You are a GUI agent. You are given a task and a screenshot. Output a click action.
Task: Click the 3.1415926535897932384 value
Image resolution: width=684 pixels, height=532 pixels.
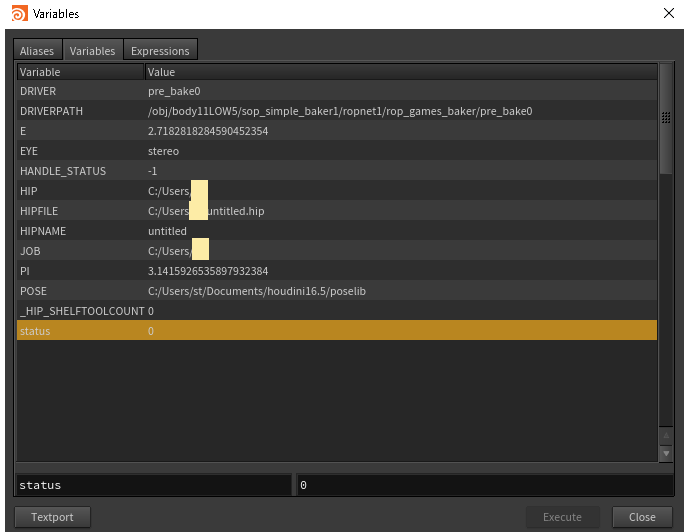(x=208, y=271)
